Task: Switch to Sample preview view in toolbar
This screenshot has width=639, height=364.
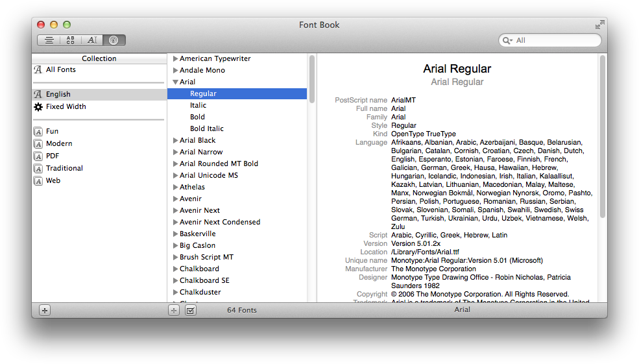Action: click(x=49, y=40)
